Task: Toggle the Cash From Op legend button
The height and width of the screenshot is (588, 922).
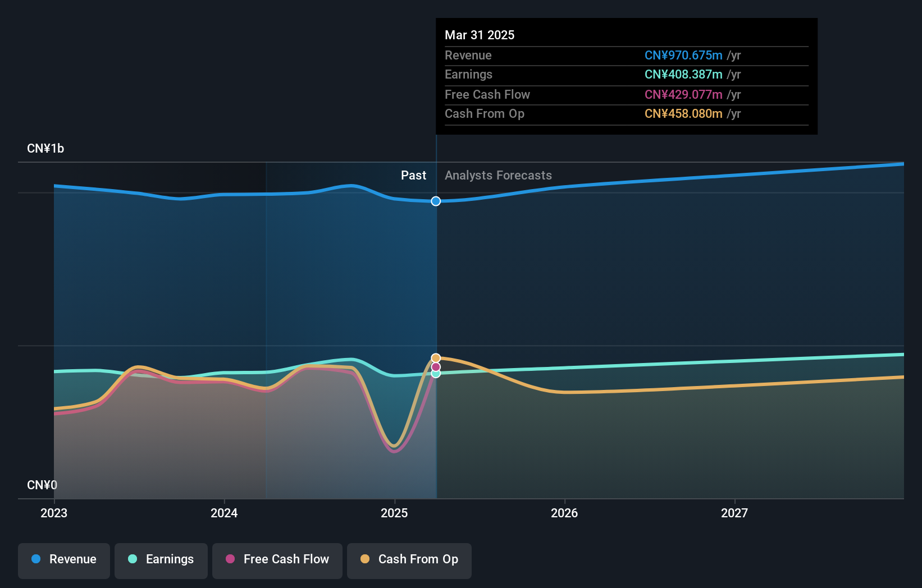Action: (409, 561)
